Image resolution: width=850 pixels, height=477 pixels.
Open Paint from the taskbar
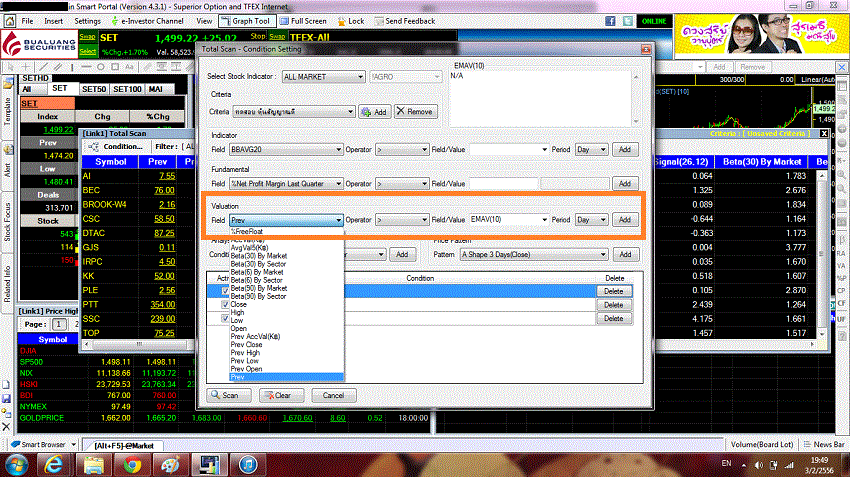tap(170, 465)
